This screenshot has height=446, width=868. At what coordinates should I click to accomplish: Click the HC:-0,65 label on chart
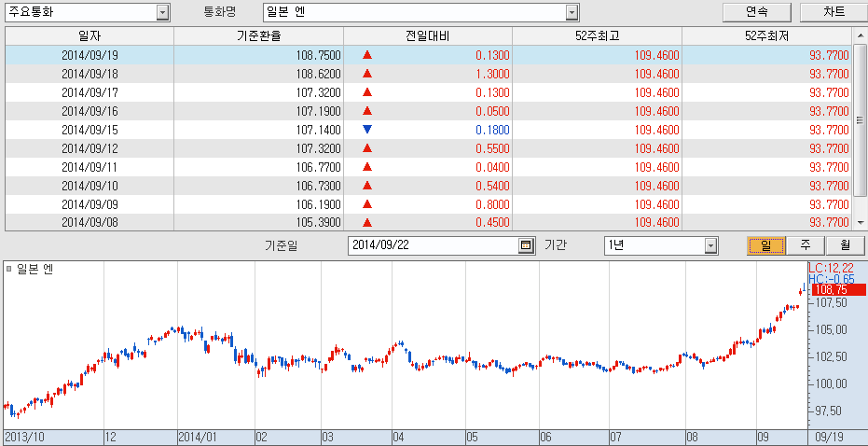[832, 278]
